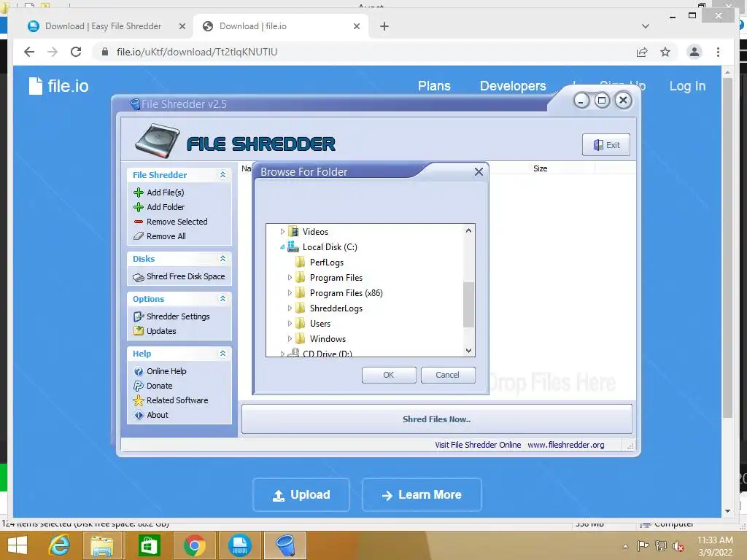Go back in Chrome browser
The width and height of the screenshot is (747, 560).
click(x=29, y=52)
